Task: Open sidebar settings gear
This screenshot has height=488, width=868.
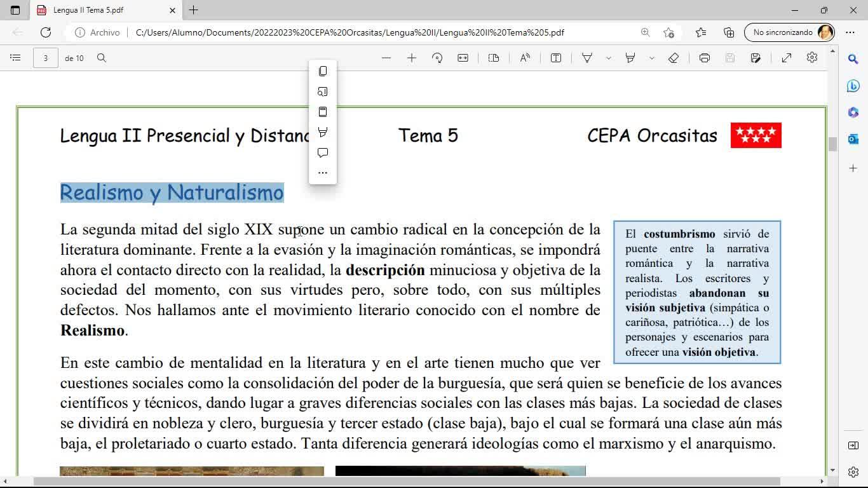Action: click(853, 472)
